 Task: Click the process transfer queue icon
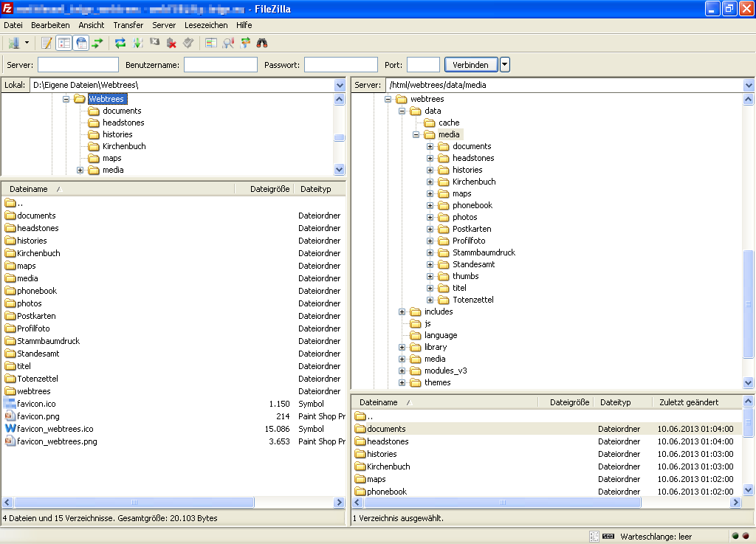pyautogui.click(x=137, y=43)
